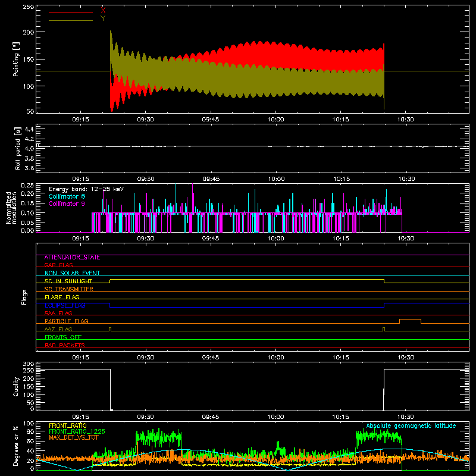
Task: Click the magenta "Collimator 9" legend entry
Action: pyautogui.click(x=67, y=203)
